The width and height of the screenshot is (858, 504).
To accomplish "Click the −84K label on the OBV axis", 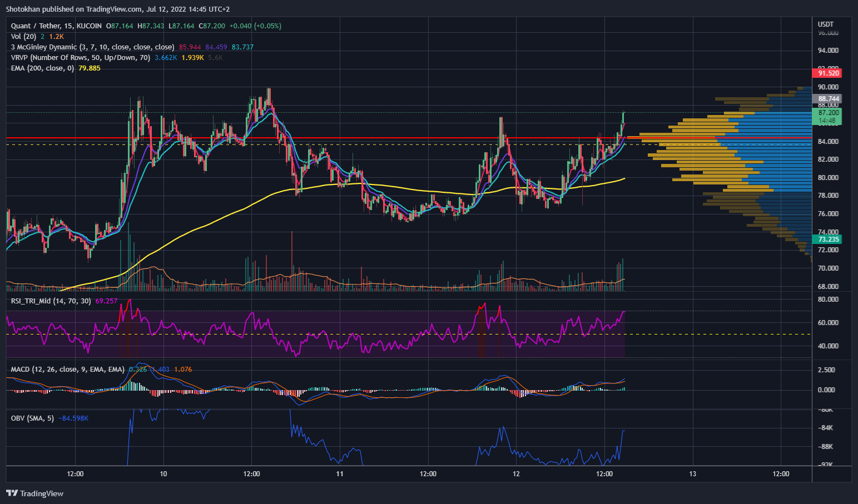I will coord(826,428).
